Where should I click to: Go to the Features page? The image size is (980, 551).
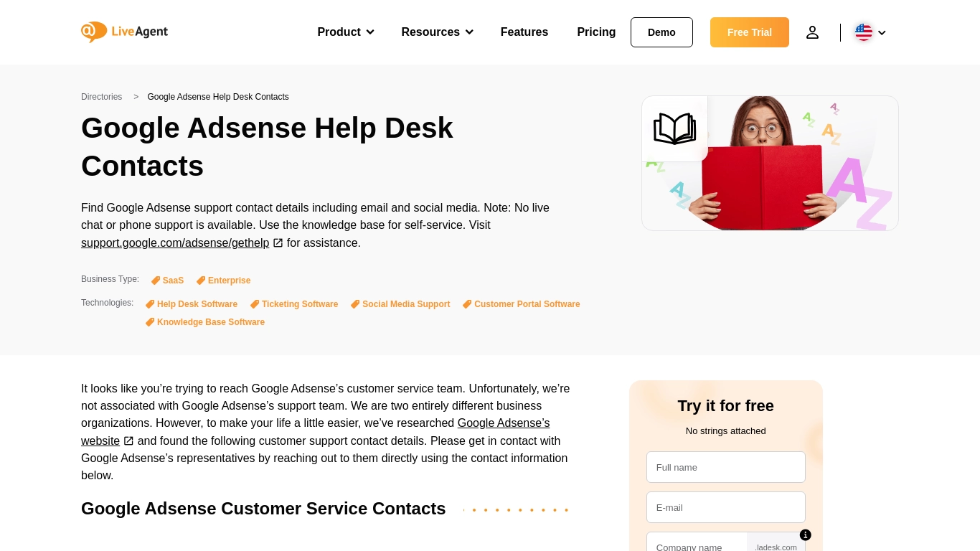[524, 32]
